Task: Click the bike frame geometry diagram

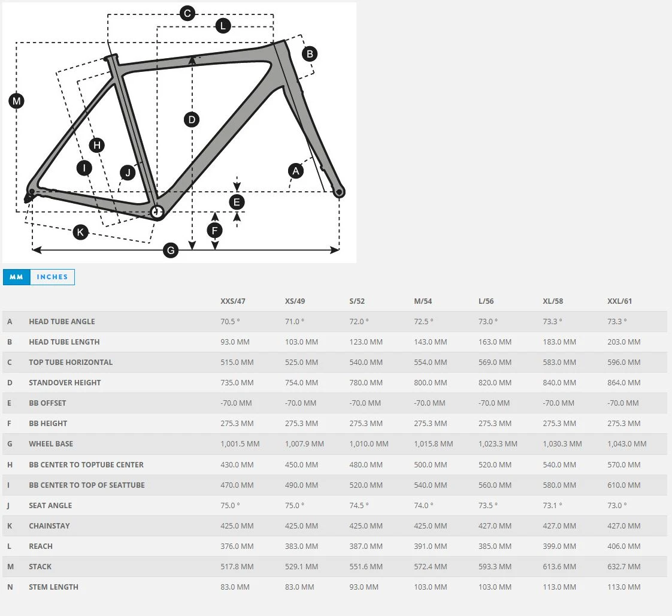Action: tap(180, 132)
